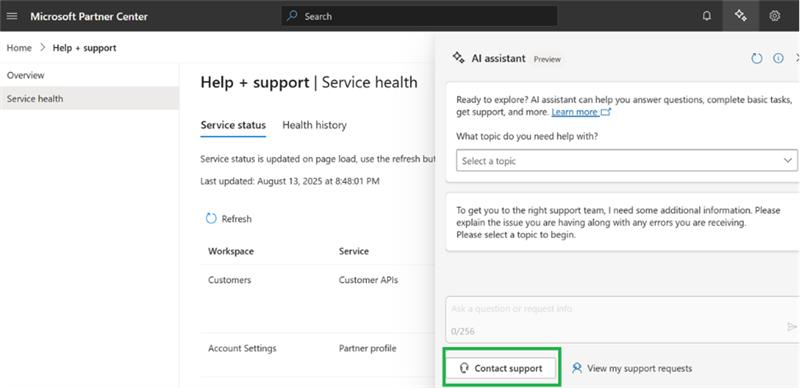Screen dimensions: 800x388
Task: Click the Partner profile service cell
Action: click(x=367, y=348)
